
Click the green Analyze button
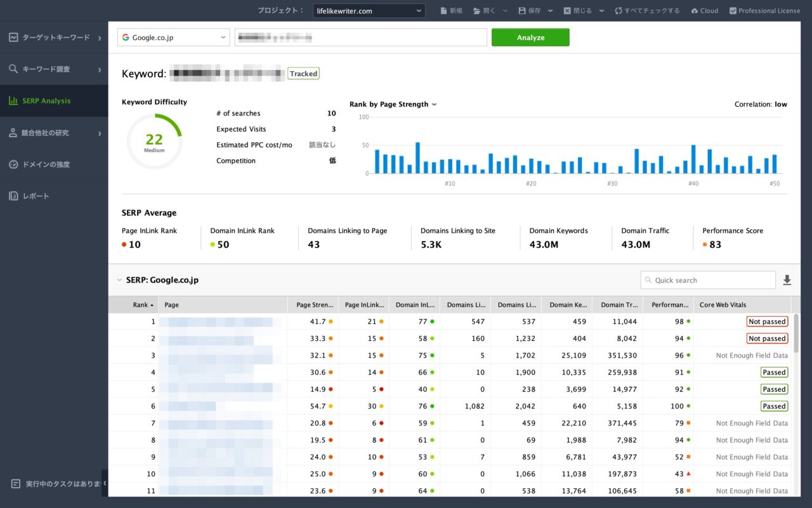pos(530,37)
